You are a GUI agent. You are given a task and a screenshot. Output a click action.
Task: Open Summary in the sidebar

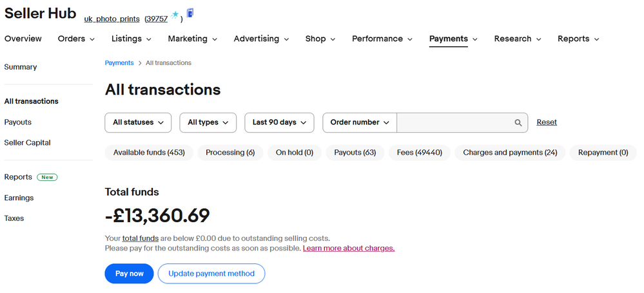(x=21, y=67)
